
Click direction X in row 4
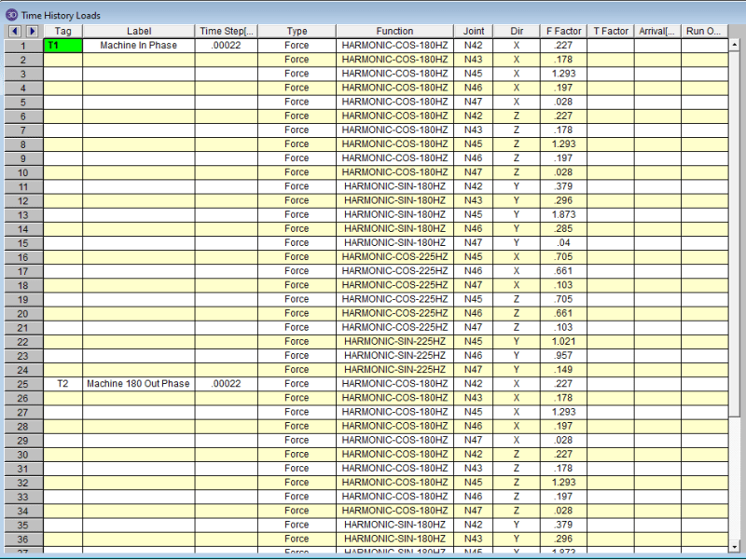pyautogui.click(x=517, y=88)
